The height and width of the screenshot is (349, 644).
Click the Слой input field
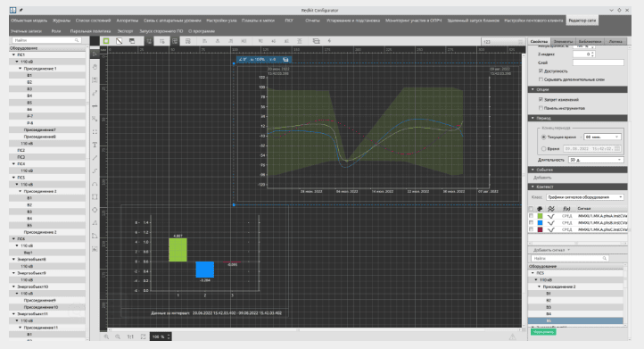coord(598,62)
